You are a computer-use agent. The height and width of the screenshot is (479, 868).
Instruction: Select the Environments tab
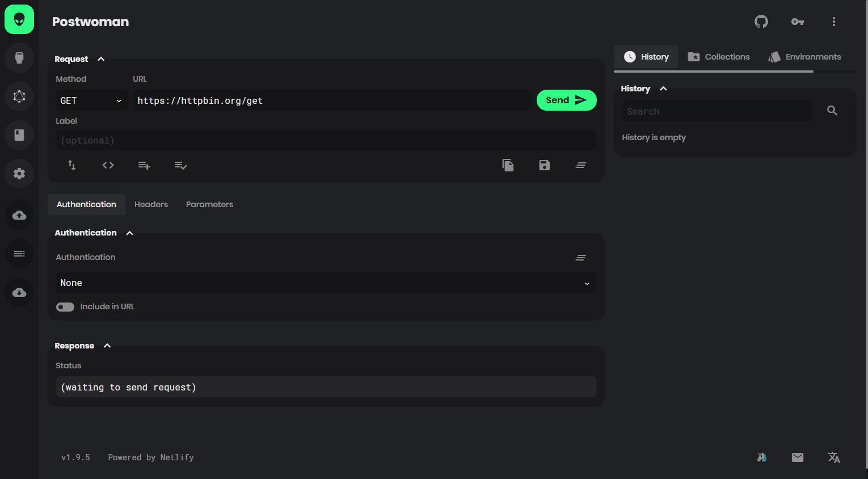[x=804, y=57]
